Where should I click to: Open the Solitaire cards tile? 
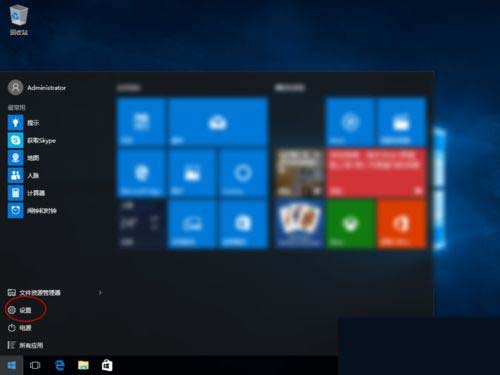click(x=299, y=224)
